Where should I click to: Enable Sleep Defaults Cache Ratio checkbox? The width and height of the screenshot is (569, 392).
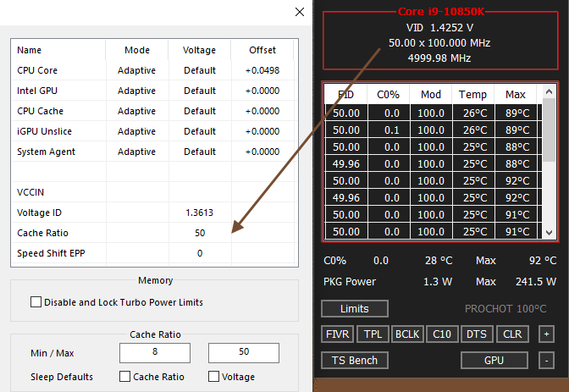click(x=124, y=377)
